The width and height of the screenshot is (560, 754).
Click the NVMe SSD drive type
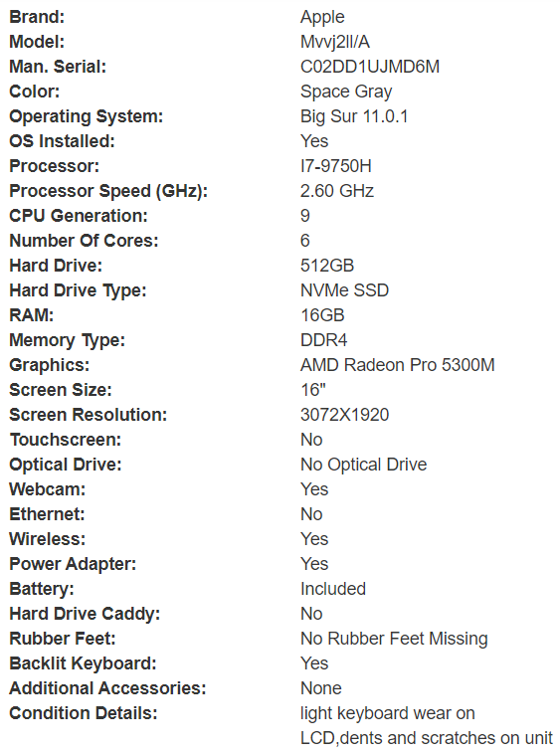coord(344,290)
